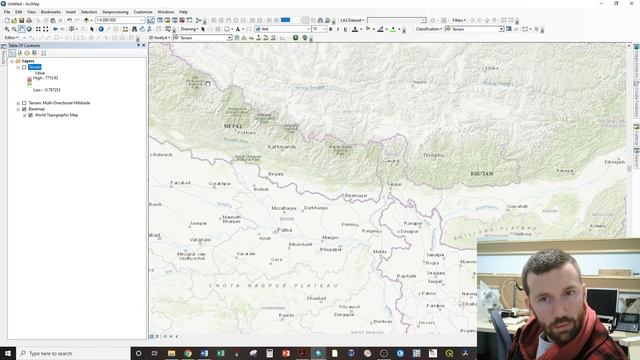The width and height of the screenshot is (640, 360).
Task: Collapse the Terrain layer legend
Action: coord(18,67)
